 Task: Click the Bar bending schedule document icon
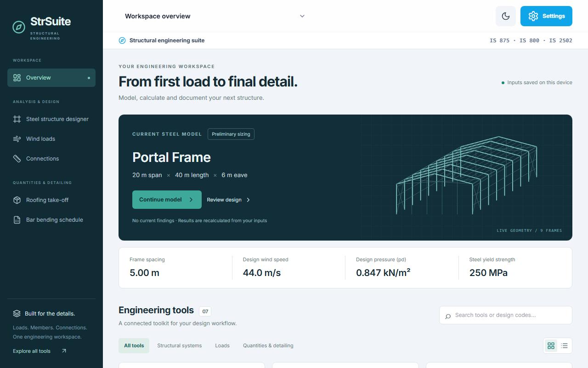[x=17, y=220]
